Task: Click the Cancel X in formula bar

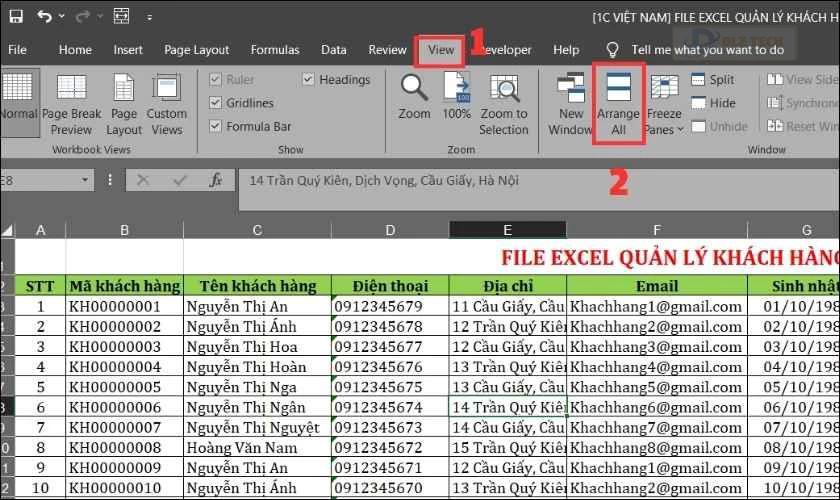Action: point(143,180)
